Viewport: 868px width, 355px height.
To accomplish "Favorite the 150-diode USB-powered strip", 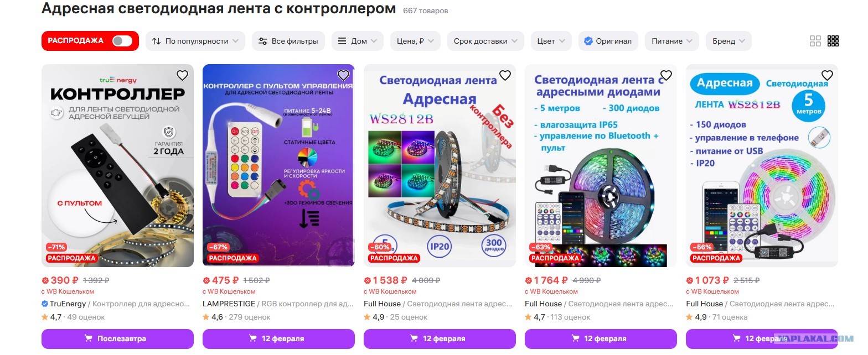I will pyautogui.click(x=827, y=76).
